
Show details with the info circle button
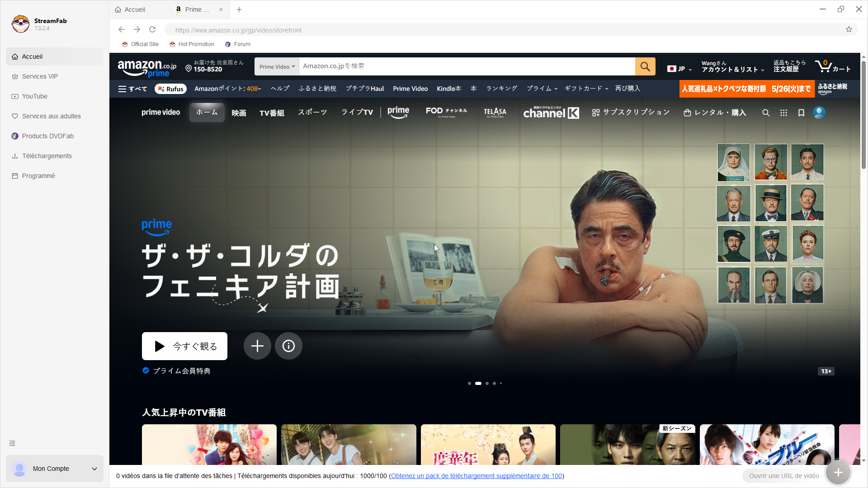click(x=288, y=346)
